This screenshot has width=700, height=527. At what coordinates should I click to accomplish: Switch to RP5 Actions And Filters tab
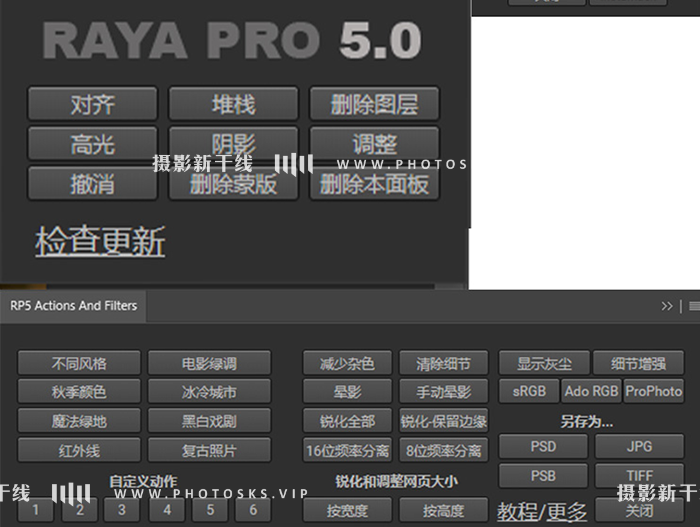(x=74, y=306)
